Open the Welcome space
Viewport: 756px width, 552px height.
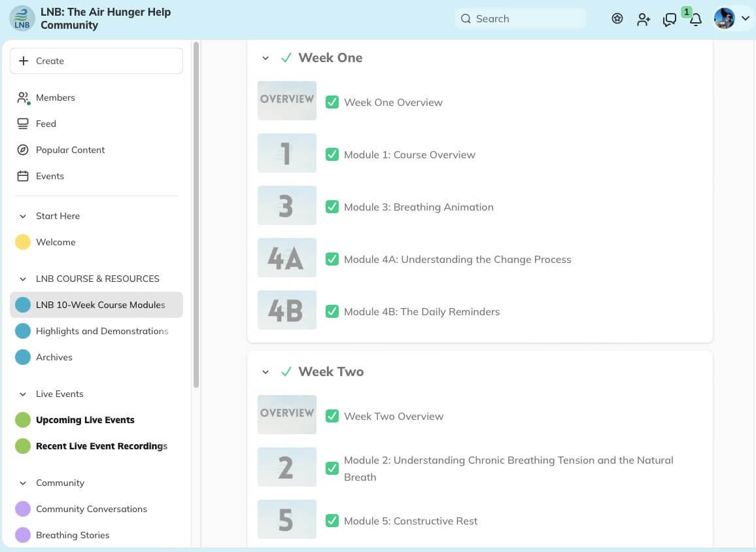[96, 242]
